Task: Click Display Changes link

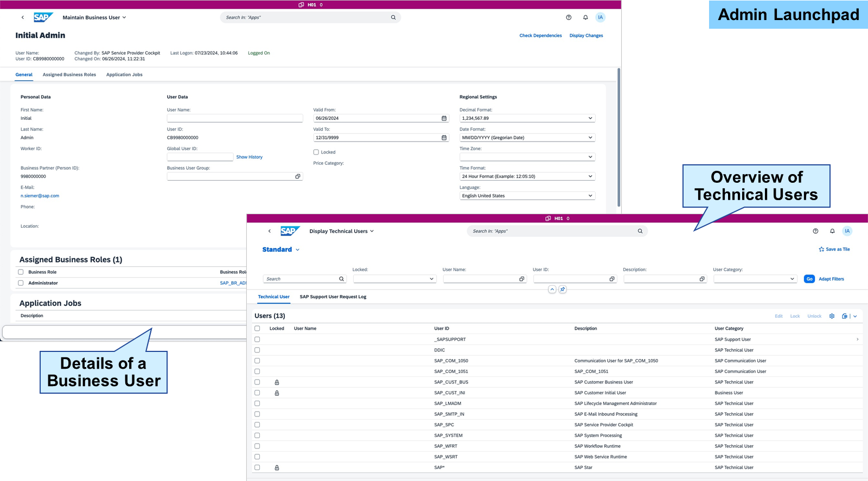Action: [586, 36]
